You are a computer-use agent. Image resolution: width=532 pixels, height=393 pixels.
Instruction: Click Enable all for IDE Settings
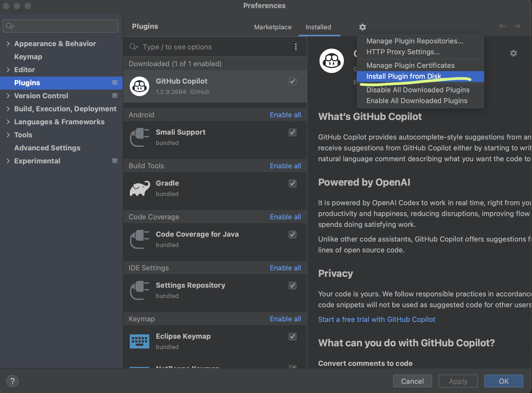(285, 268)
